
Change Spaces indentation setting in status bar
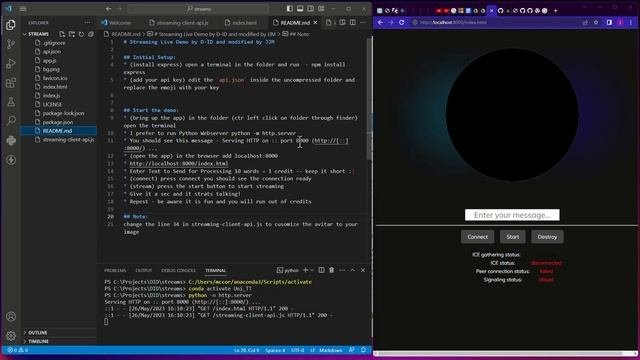275,350
